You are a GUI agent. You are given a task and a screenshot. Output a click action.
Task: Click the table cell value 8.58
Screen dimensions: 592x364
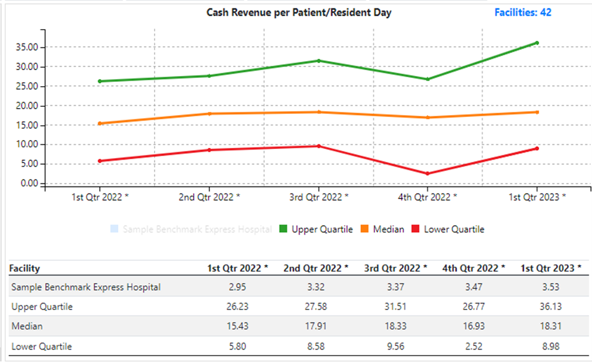pyautogui.click(x=316, y=346)
